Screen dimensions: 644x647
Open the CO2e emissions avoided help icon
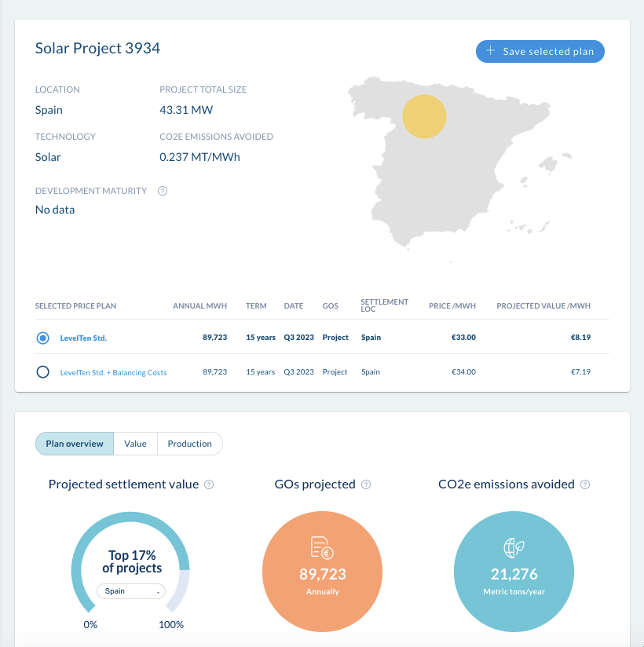[x=584, y=484]
